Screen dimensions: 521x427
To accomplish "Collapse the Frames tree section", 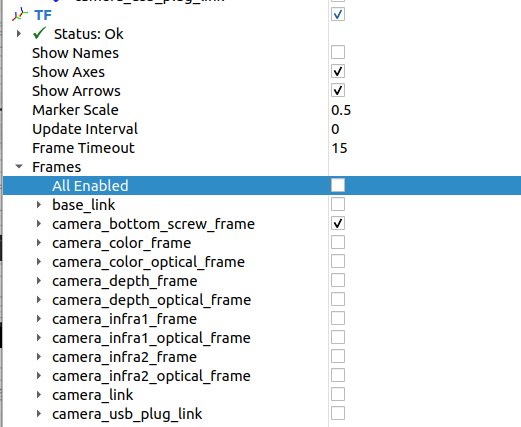I will [19, 166].
